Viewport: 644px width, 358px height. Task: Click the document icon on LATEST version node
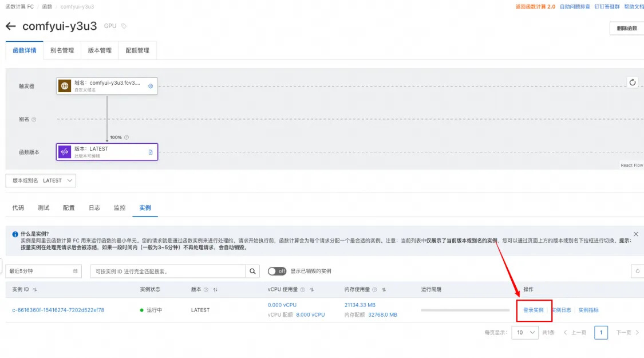[151, 152]
